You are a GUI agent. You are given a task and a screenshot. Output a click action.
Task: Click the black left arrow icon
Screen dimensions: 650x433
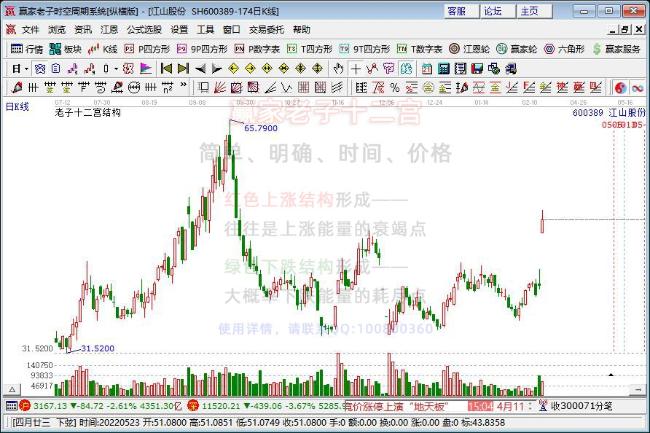point(200,68)
